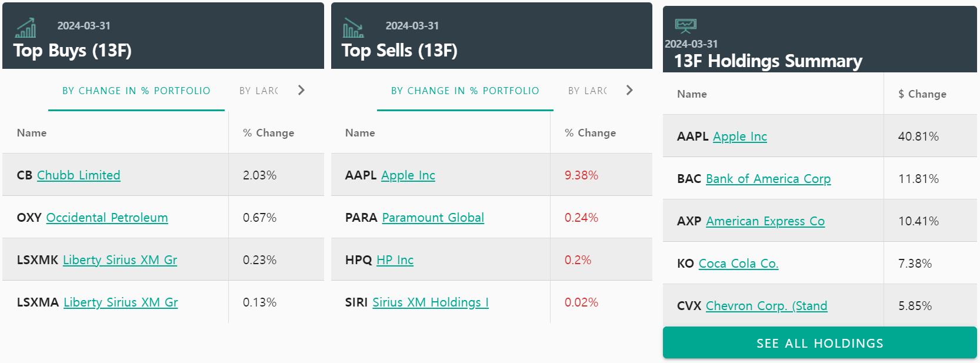980x363 pixels.
Task: Open the Occidental Petroleum link
Action: pos(107,218)
